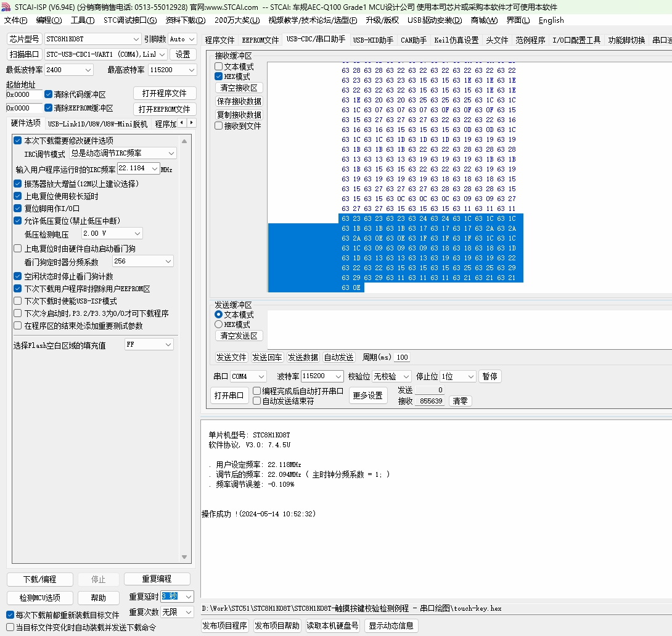Screen dimensions: 672x636
Task: Open 停止位 dropdown showing 1位
Action: pos(458,376)
